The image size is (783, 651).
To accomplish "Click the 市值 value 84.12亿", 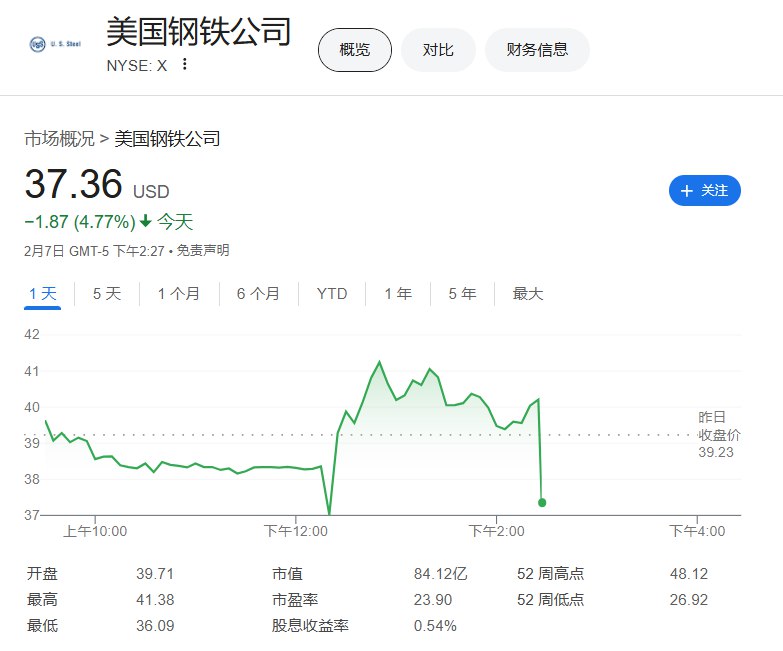I will pyautogui.click(x=440, y=574).
